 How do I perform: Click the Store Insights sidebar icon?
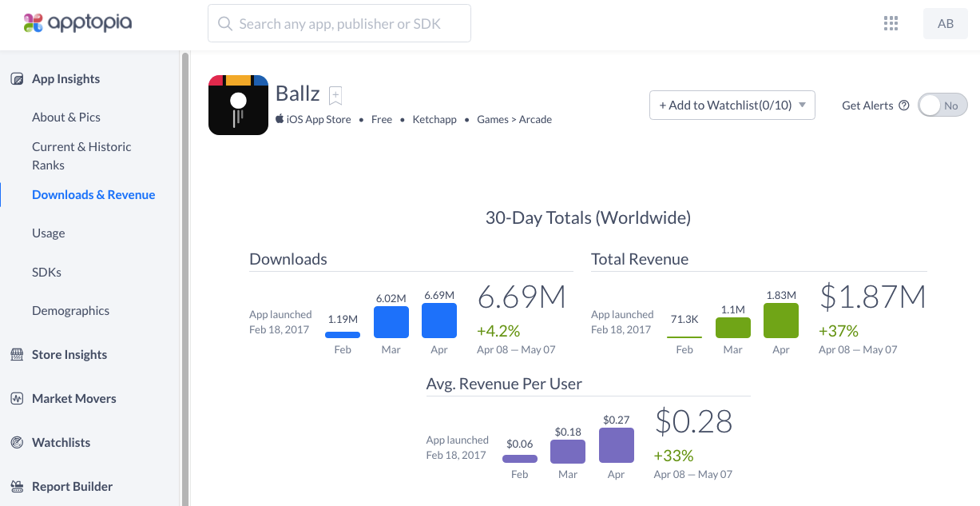(16, 355)
